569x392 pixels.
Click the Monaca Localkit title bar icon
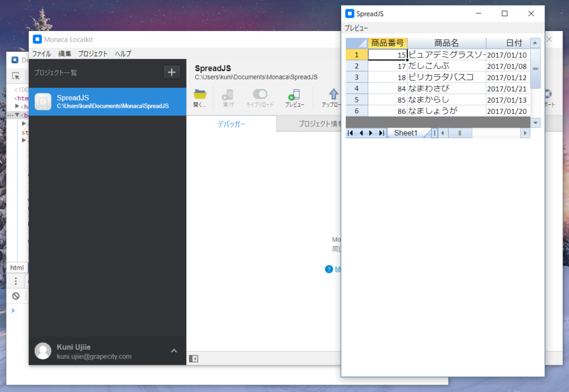(x=37, y=39)
